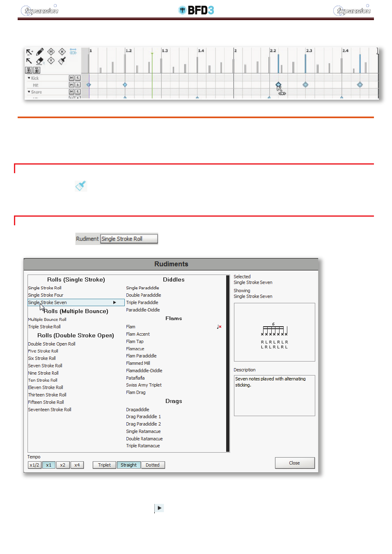Click the blue diamond note at 2.3
Image resolution: width=392 pixels, height=554 pixels.
(x=305, y=85)
